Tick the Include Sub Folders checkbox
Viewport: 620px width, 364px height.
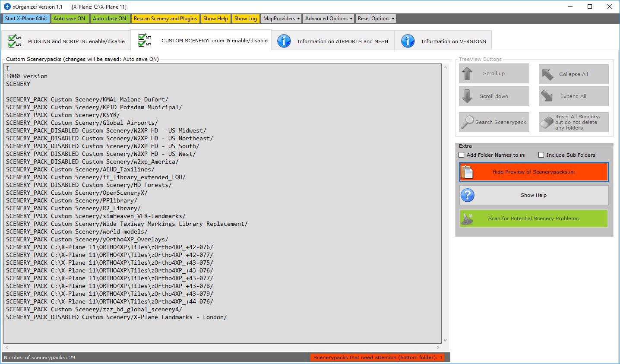click(541, 155)
